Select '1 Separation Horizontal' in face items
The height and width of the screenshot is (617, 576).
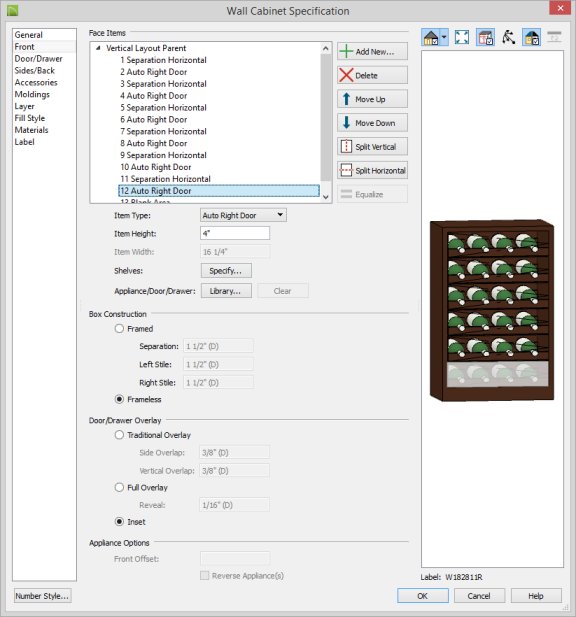(163, 60)
